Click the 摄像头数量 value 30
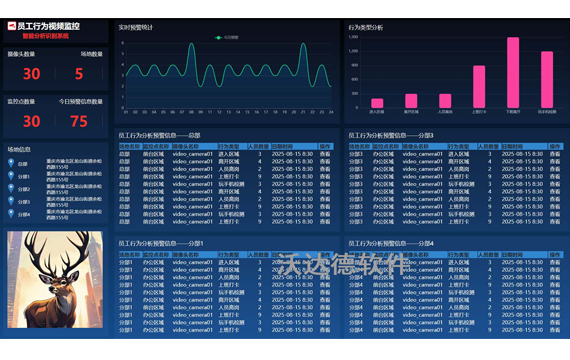The width and height of the screenshot is (570, 360). [32, 74]
